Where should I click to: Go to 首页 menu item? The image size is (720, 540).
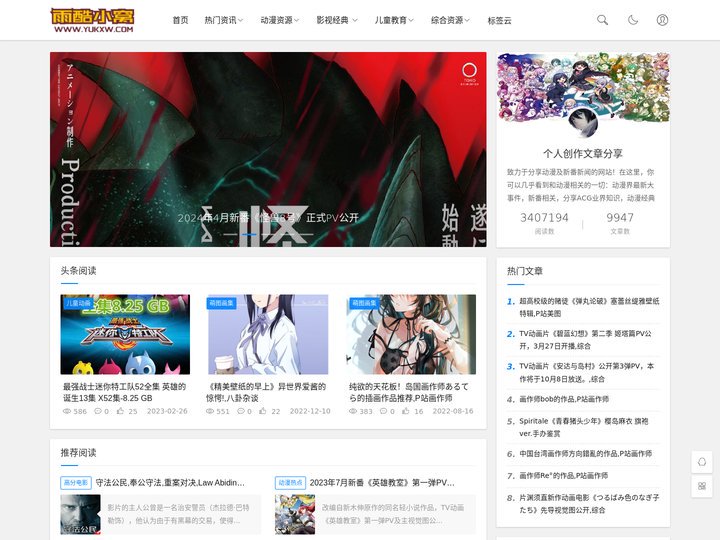point(180,20)
